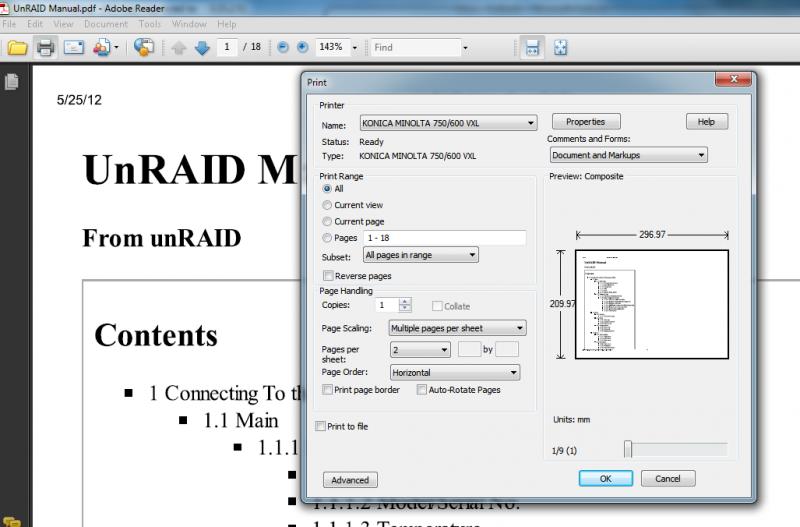800x527 pixels.
Task: Click the print preview page slider
Action: pyautogui.click(x=628, y=450)
